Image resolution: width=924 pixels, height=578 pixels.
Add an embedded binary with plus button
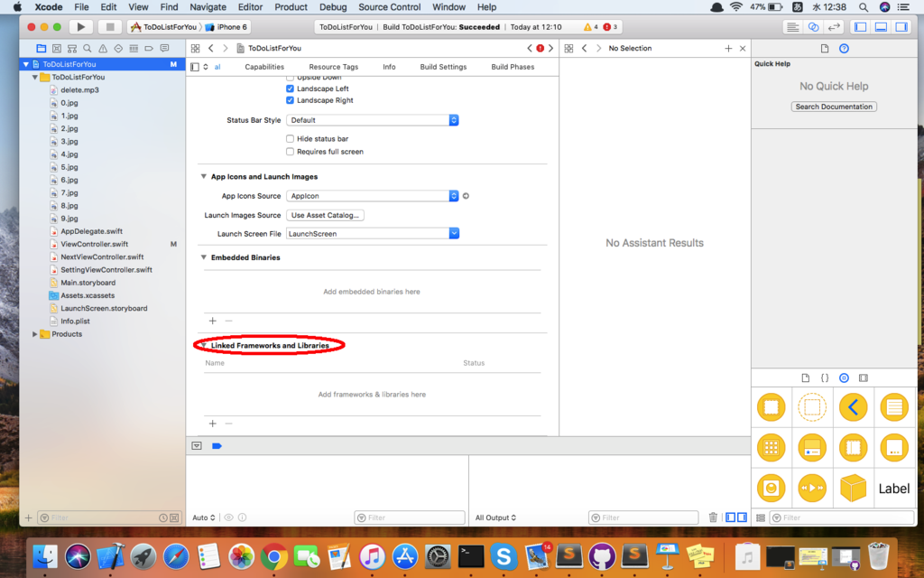(213, 321)
